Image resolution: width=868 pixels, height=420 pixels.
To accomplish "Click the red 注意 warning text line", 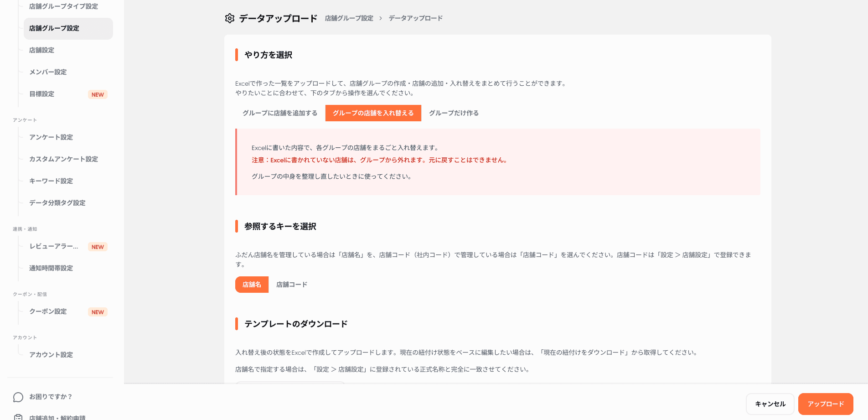I will tap(380, 160).
